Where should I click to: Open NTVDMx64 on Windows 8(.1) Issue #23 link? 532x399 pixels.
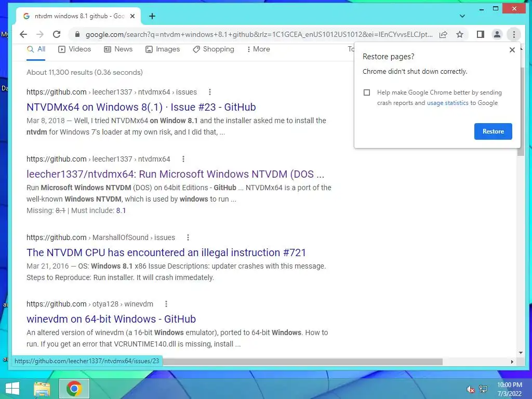[141, 107]
